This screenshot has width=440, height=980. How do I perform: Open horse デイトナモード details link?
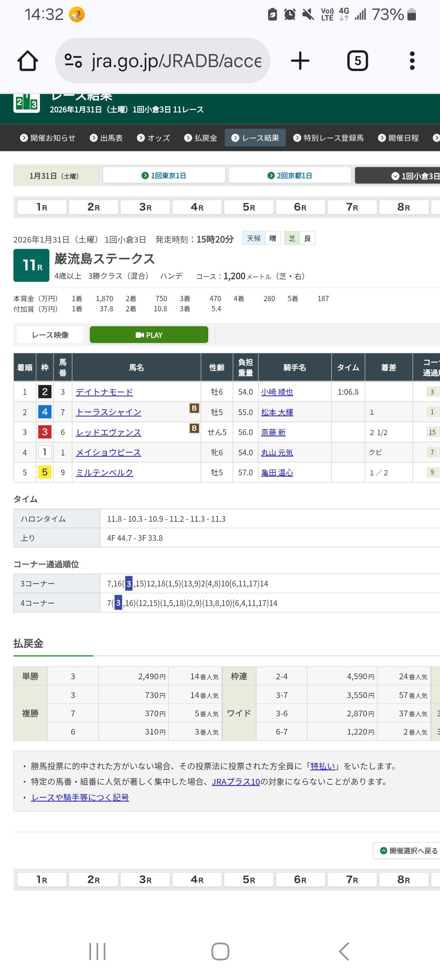coord(104,392)
